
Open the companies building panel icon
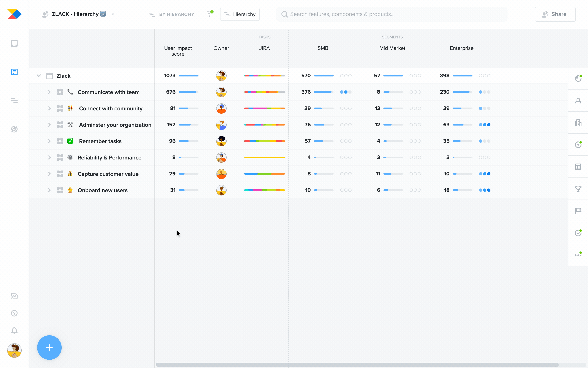click(578, 123)
